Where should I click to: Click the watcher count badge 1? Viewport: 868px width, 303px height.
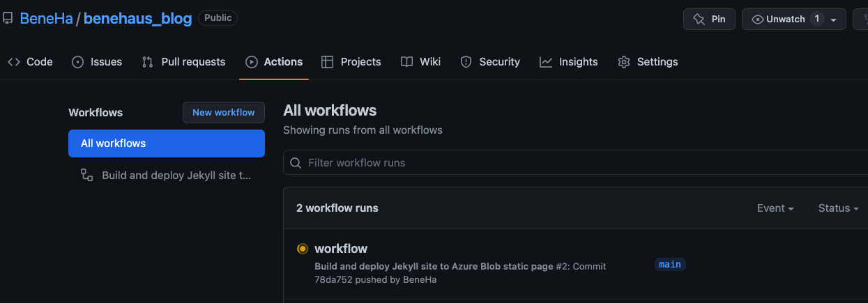pos(817,19)
